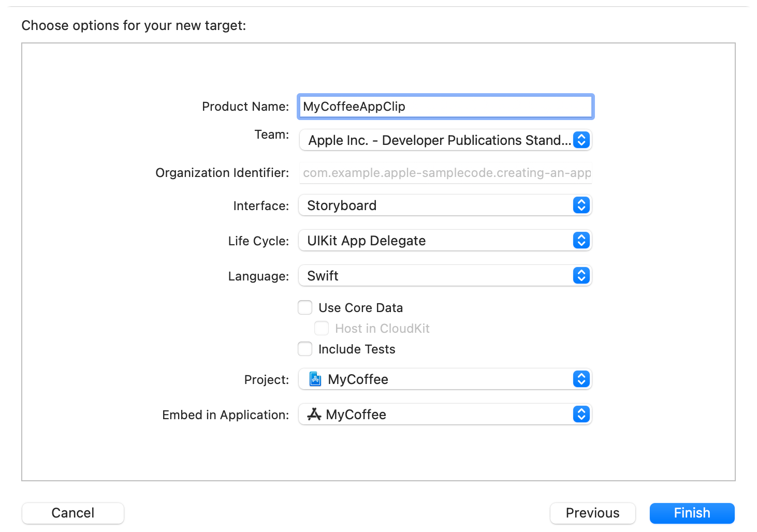The image size is (757, 532).
Task: Click the Finish button
Action: (x=692, y=513)
